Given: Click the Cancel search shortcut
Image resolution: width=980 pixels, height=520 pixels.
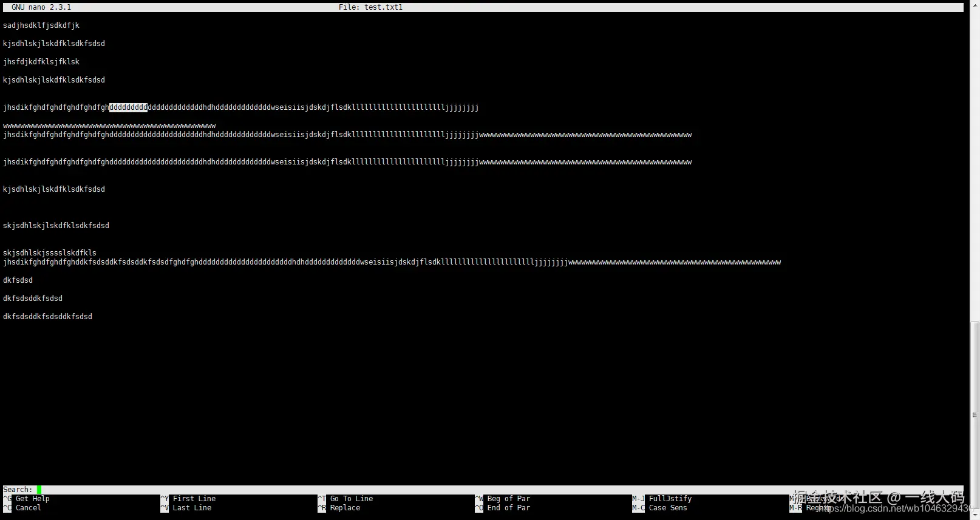Looking at the screenshot, I should coord(22,508).
